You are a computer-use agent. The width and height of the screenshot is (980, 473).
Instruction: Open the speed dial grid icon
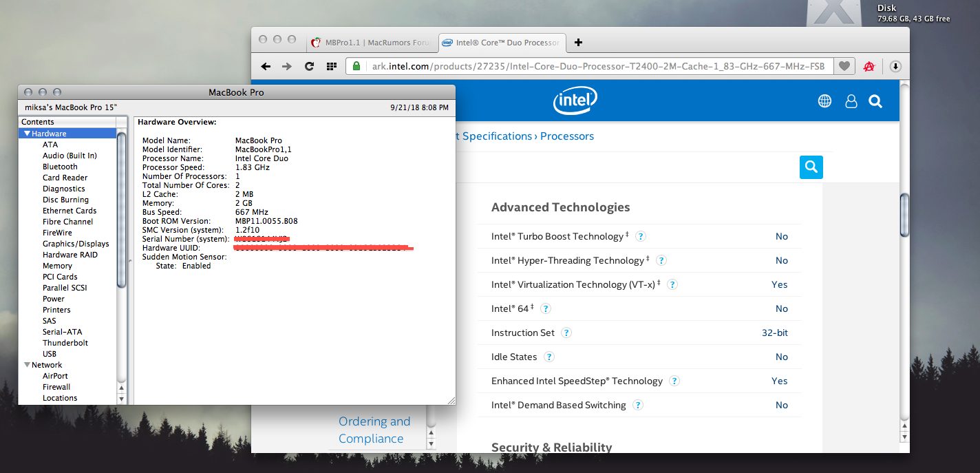click(x=331, y=66)
